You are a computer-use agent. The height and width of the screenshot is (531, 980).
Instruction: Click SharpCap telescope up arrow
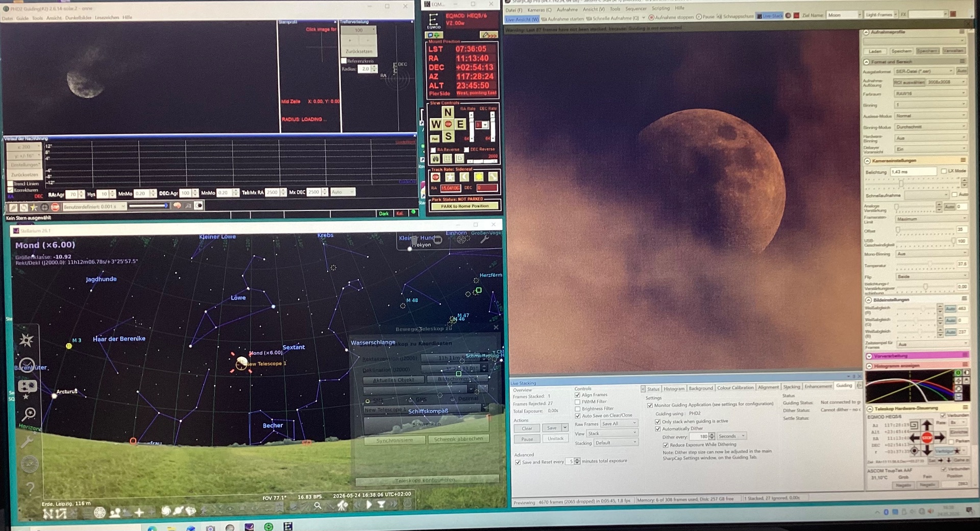[927, 426]
